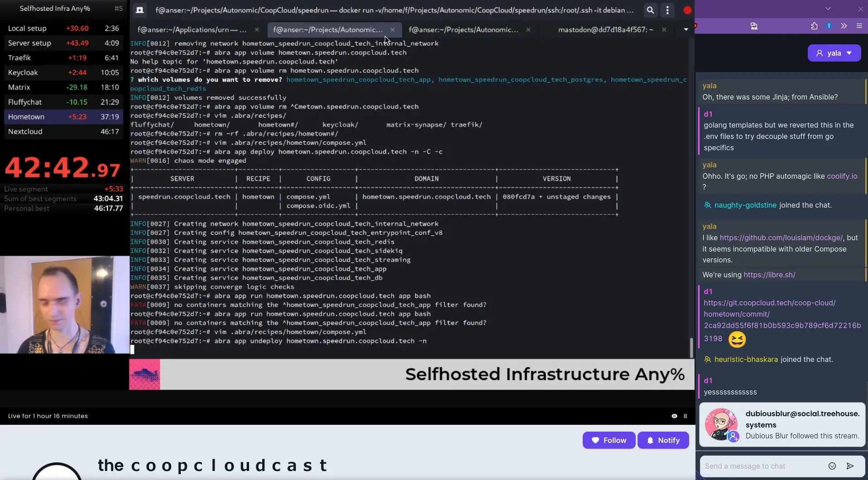Open the terminal tab overflow chevron
The height and width of the screenshot is (480, 868).
pyautogui.click(x=686, y=29)
